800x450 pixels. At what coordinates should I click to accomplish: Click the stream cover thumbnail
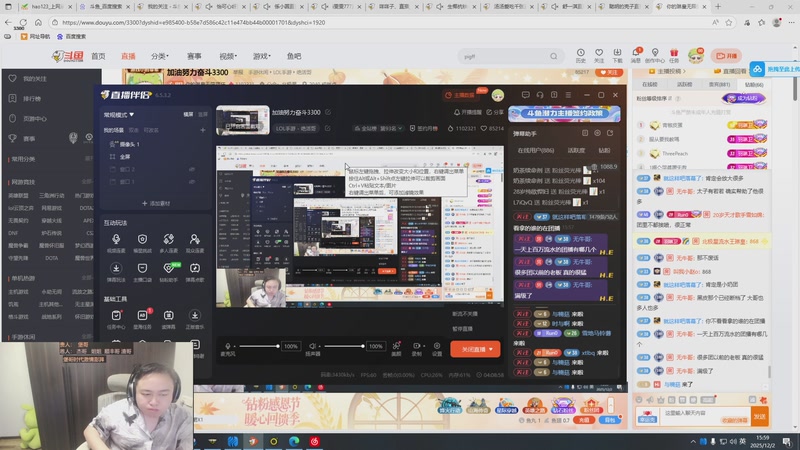point(243,120)
